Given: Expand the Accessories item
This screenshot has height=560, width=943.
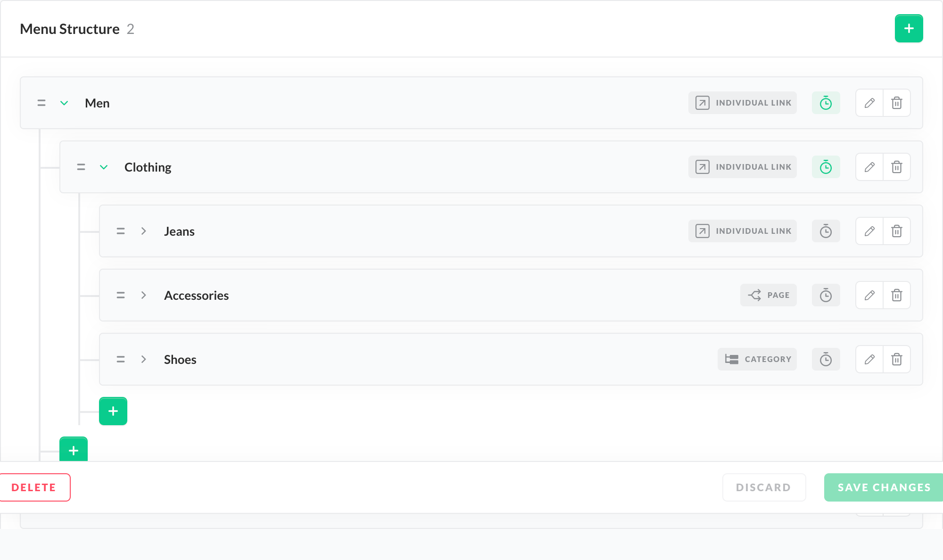Looking at the screenshot, I should (x=143, y=295).
